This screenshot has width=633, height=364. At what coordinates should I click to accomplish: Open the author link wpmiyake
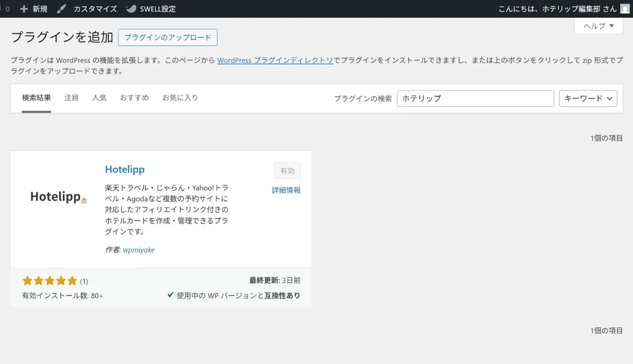click(x=139, y=250)
